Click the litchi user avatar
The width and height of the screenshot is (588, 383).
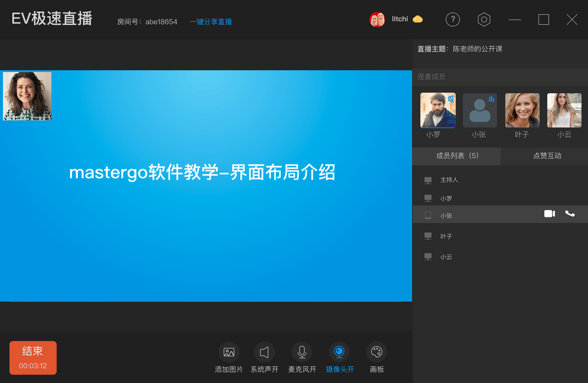pyautogui.click(x=377, y=20)
